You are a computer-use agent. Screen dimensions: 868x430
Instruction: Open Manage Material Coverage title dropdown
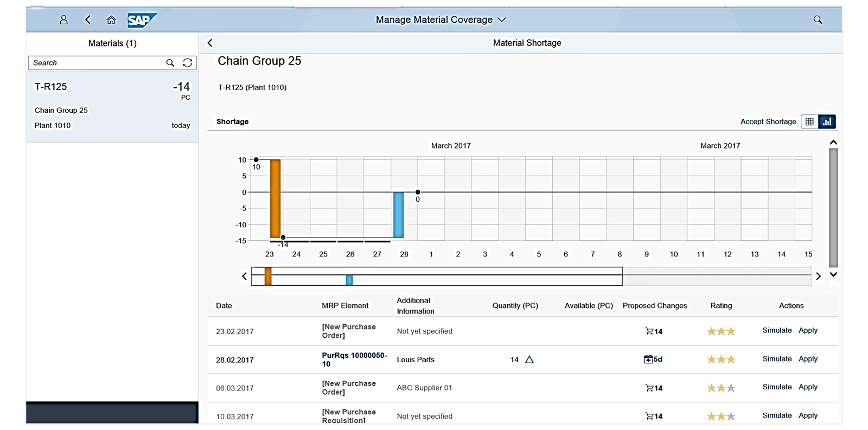(441, 20)
